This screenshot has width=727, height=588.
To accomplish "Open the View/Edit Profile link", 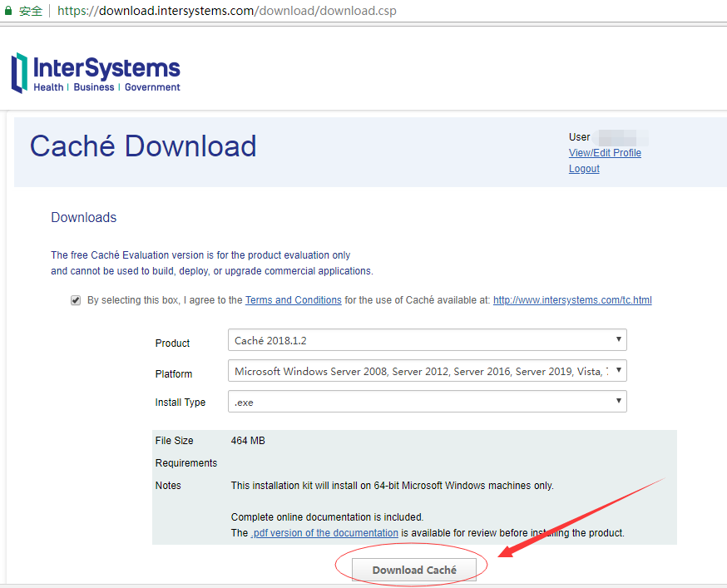I will [605, 153].
